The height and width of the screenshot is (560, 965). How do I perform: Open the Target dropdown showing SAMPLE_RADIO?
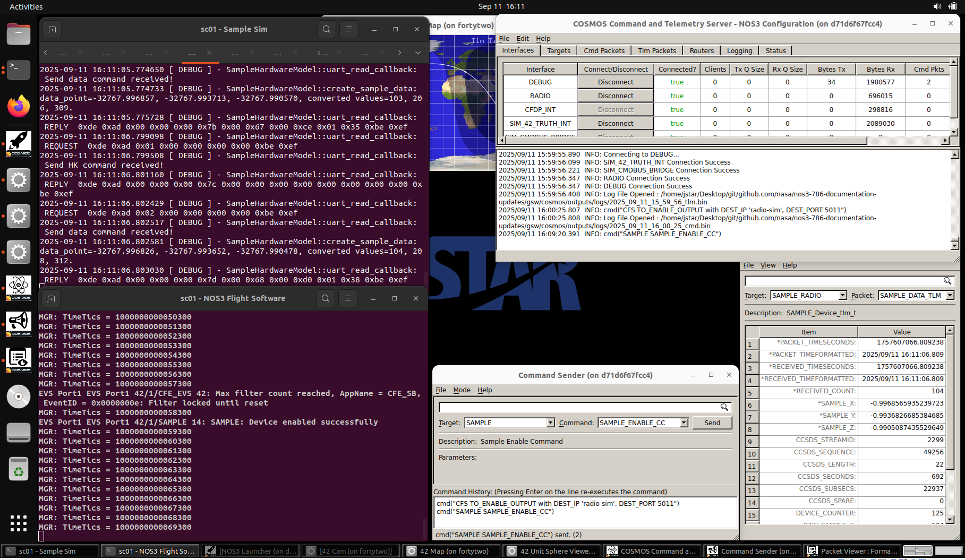[842, 296]
